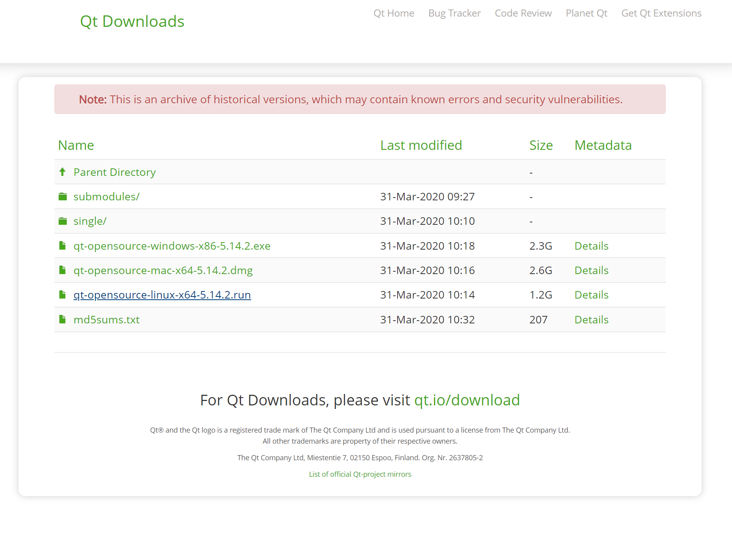Click the 31-Mar-2020 10:18 date text
Viewport: 732px width, 560px height.
pos(428,246)
